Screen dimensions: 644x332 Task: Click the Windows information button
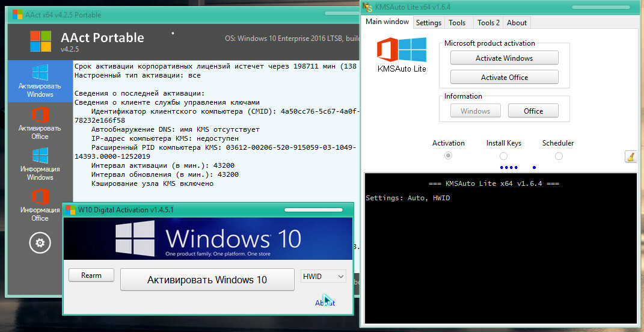click(x=476, y=111)
